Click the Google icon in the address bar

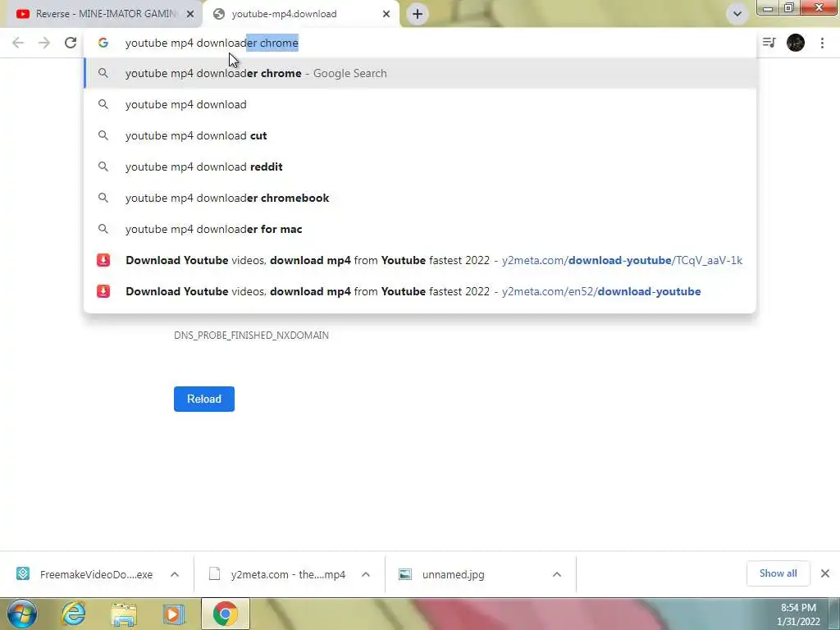(x=103, y=43)
